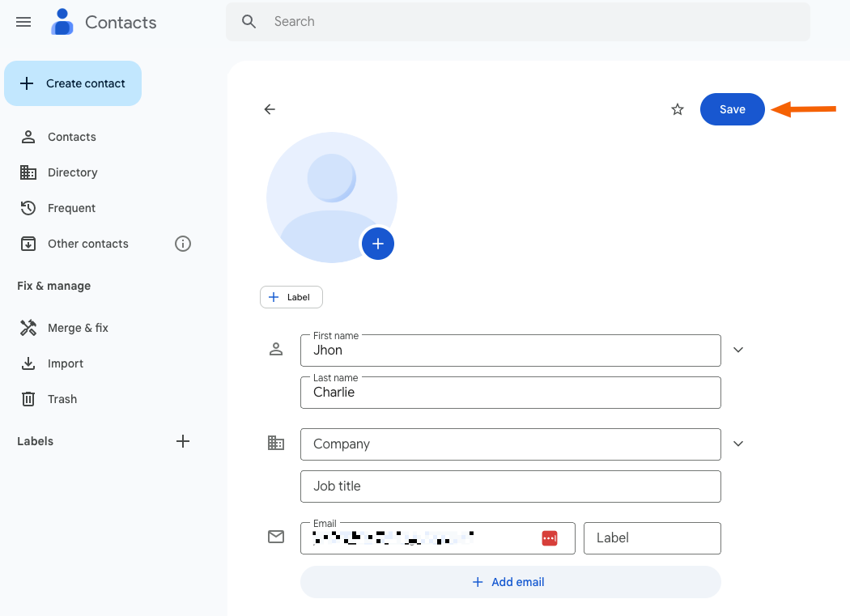The height and width of the screenshot is (616, 850).
Task: Star this contact
Action: [678, 109]
